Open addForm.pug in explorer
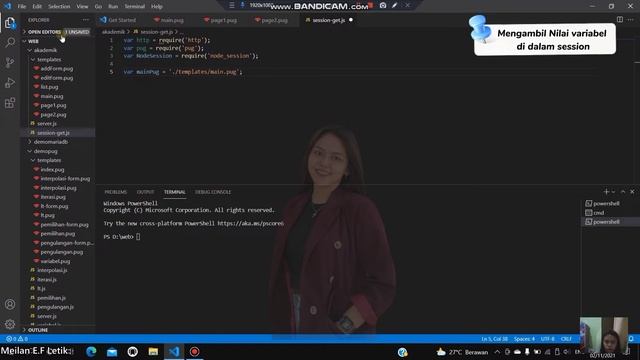The height and width of the screenshot is (360, 640). click(58, 69)
